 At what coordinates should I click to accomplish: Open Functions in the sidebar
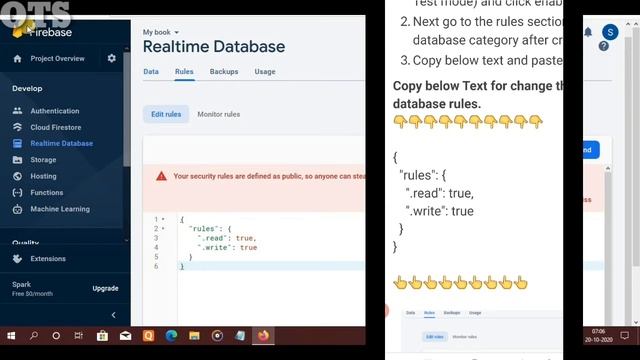click(47, 192)
